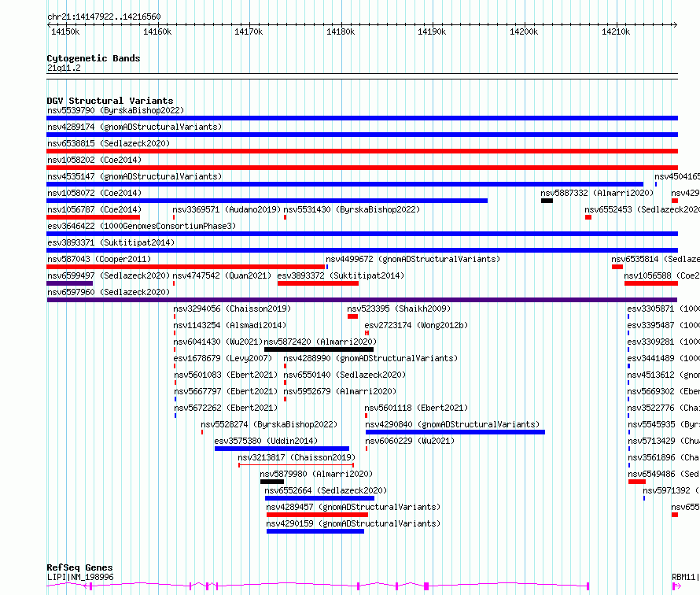Select nsv4513612 label on right edge
The image size is (700, 595).
pyautogui.click(x=663, y=375)
